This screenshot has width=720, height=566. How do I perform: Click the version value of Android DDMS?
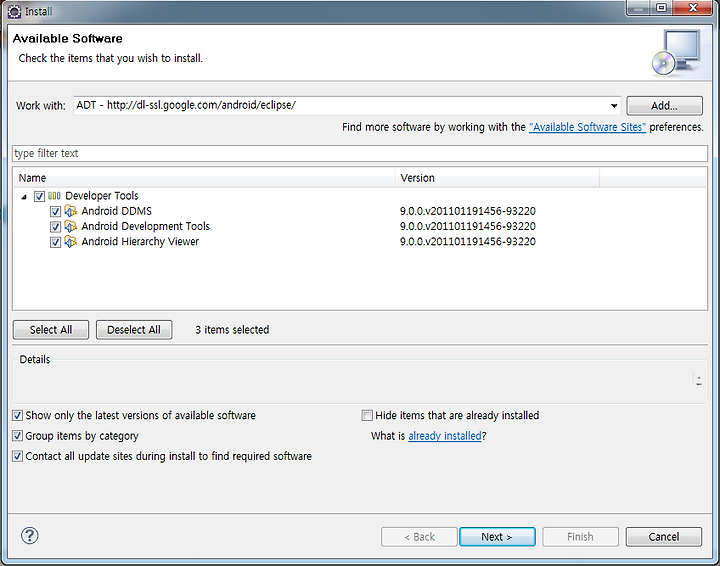click(x=467, y=211)
